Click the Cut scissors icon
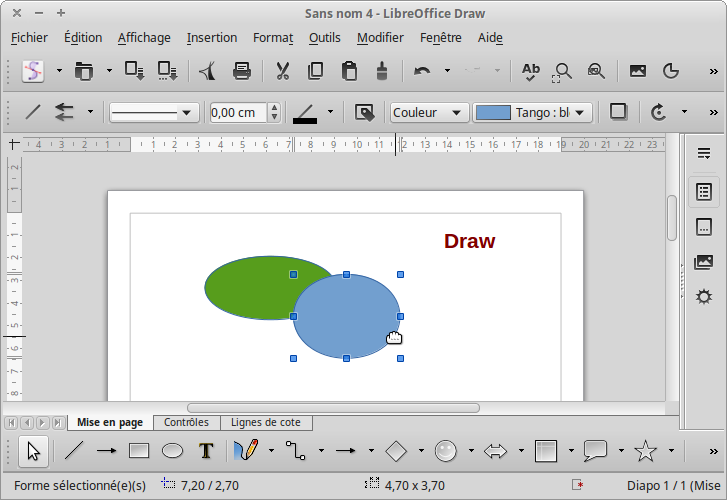 click(283, 71)
